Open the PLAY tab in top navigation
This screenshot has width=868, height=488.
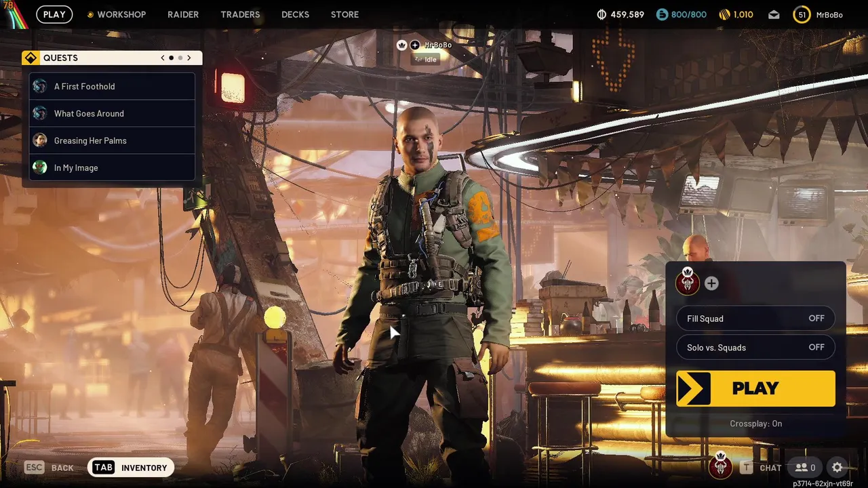click(x=54, y=14)
